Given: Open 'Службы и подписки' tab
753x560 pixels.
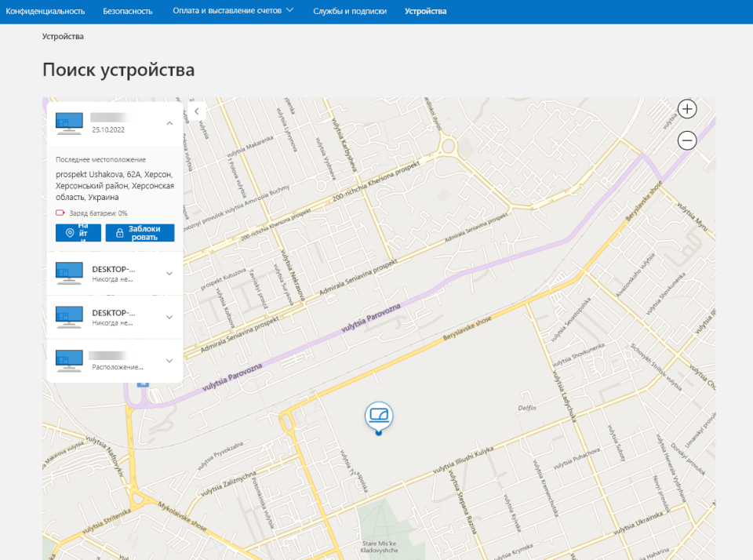Looking at the screenshot, I should coord(350,11).
